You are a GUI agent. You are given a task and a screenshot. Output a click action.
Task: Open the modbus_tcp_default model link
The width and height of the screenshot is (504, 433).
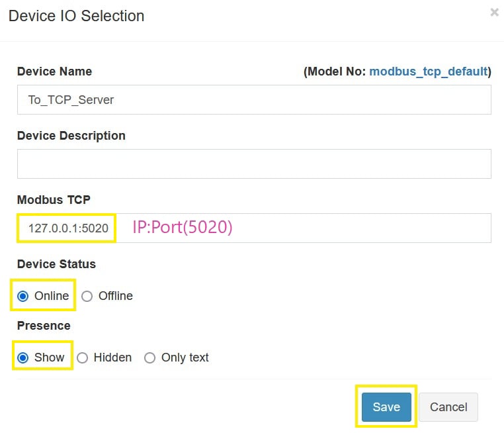tap(428, 72)
